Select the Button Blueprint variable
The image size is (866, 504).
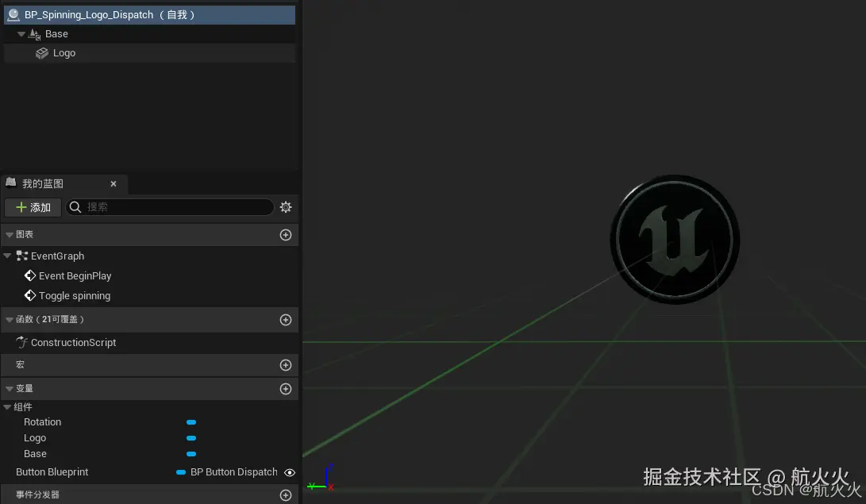tap(52, 472)
